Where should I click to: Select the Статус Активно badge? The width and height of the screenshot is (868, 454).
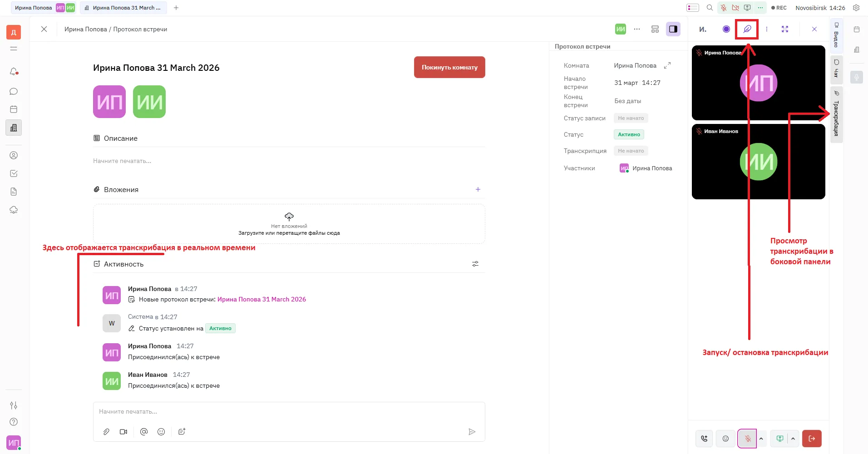pyautogui.click(x=629, y=134)
